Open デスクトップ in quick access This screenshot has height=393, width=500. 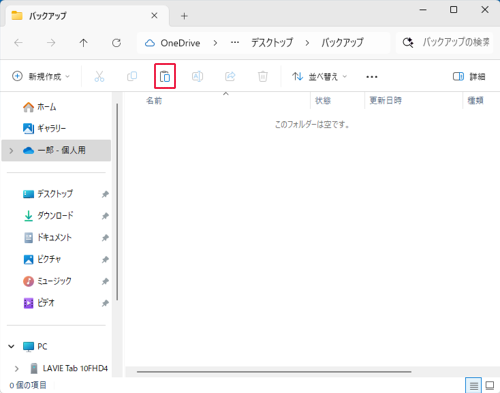click(48, 194)
